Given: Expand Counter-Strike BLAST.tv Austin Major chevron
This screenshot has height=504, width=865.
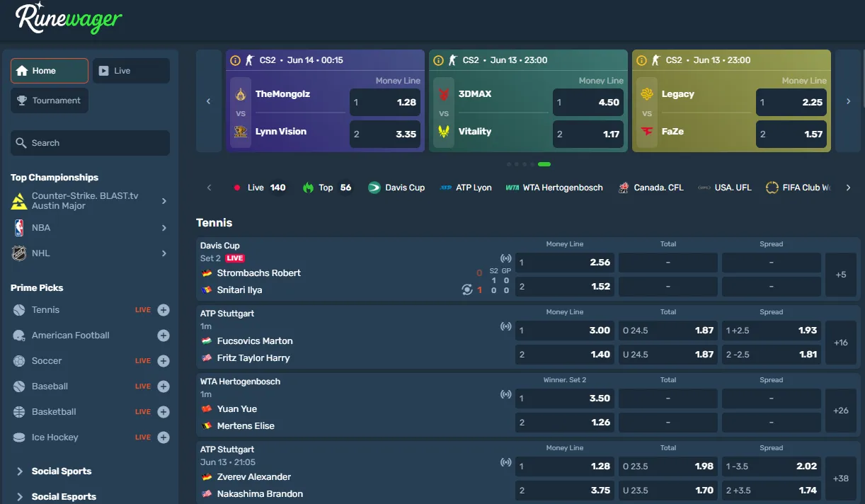Looking at the screenshot, I should click(164, 201).
